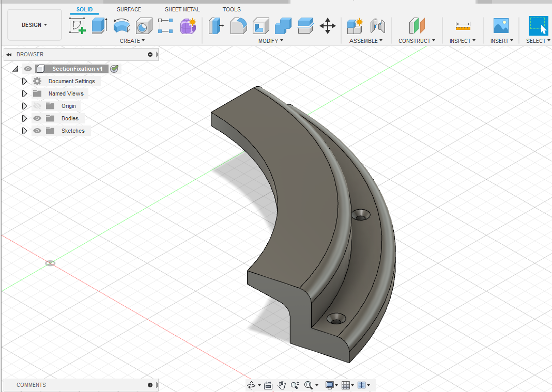This screenshot has height=392, width=552.
Task: Select the SectionFixation v1 root component
Action: point(77,69)
